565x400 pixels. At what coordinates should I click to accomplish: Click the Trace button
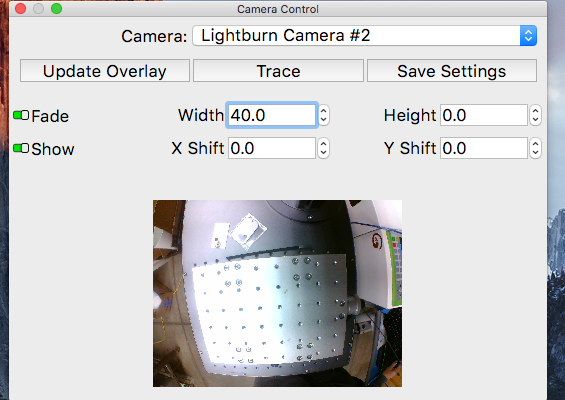278,71
